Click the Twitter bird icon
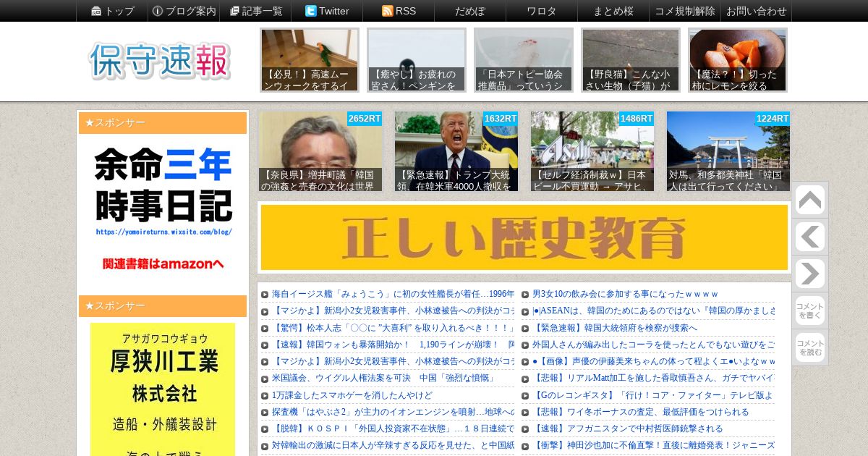This screenshot has height=456, width=868. point(310,11)
